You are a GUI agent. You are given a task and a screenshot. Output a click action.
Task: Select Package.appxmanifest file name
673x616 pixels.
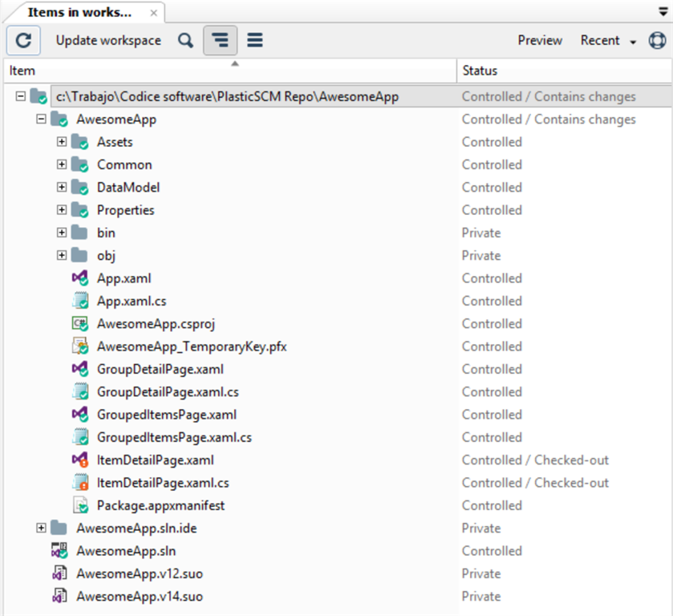coord(161,506)
